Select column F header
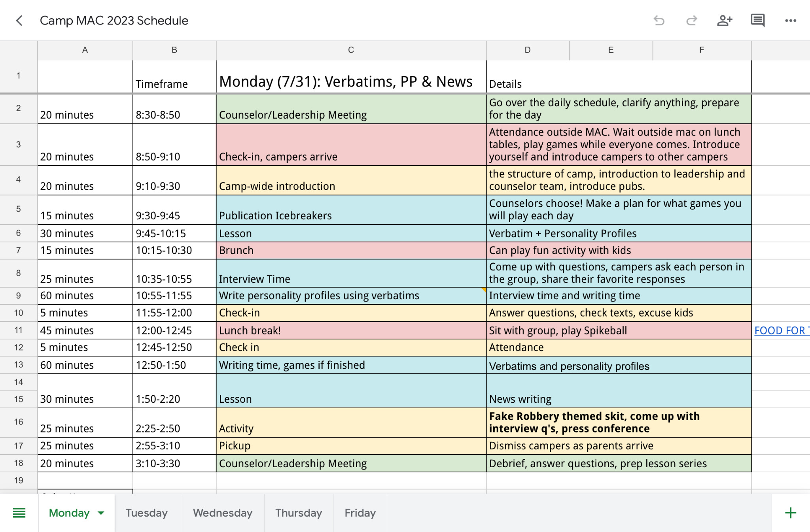The height and width of the screenshot is (532, 810). click(x=702, y=50)
